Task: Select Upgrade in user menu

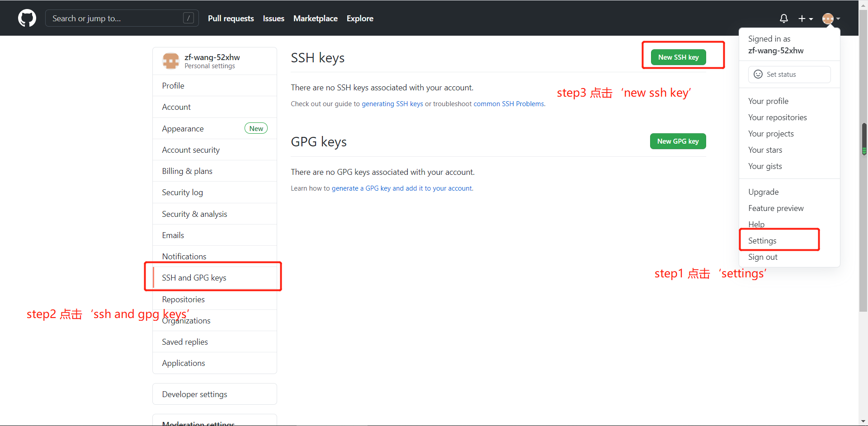Action: click(789, 192)
